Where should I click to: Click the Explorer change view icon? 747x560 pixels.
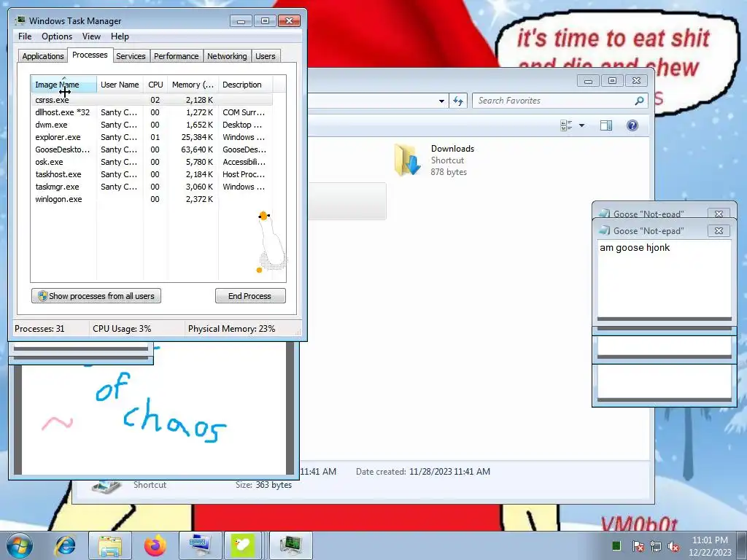coord(566,125)
